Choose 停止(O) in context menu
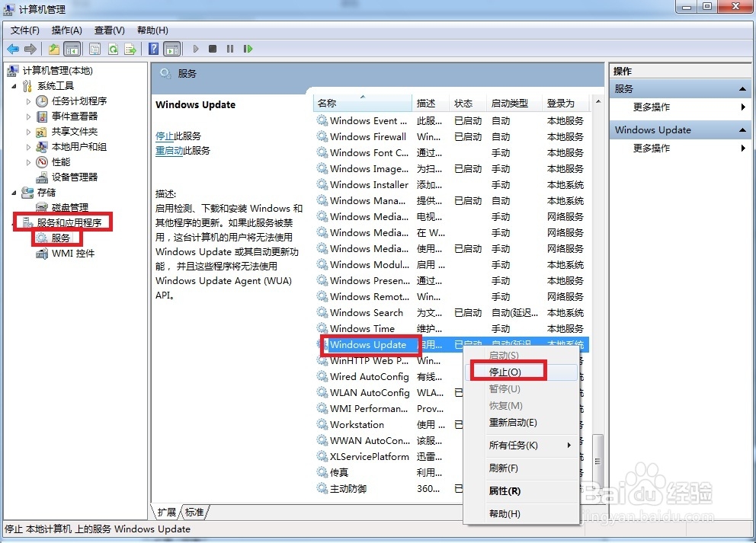This screenshot has height=543, width=756. [x=521, y=372]
